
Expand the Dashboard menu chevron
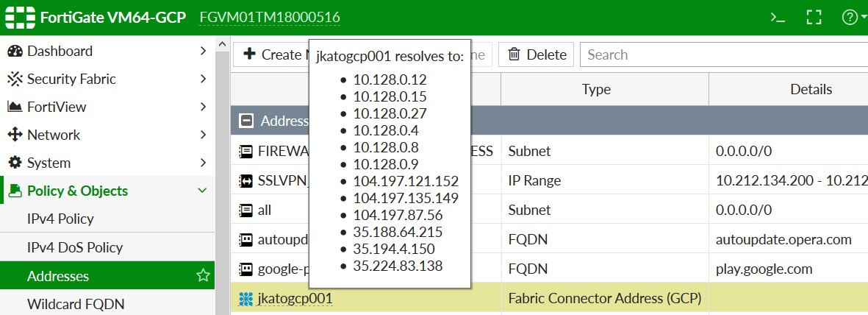pyautogui.click(x=203, y=52)
